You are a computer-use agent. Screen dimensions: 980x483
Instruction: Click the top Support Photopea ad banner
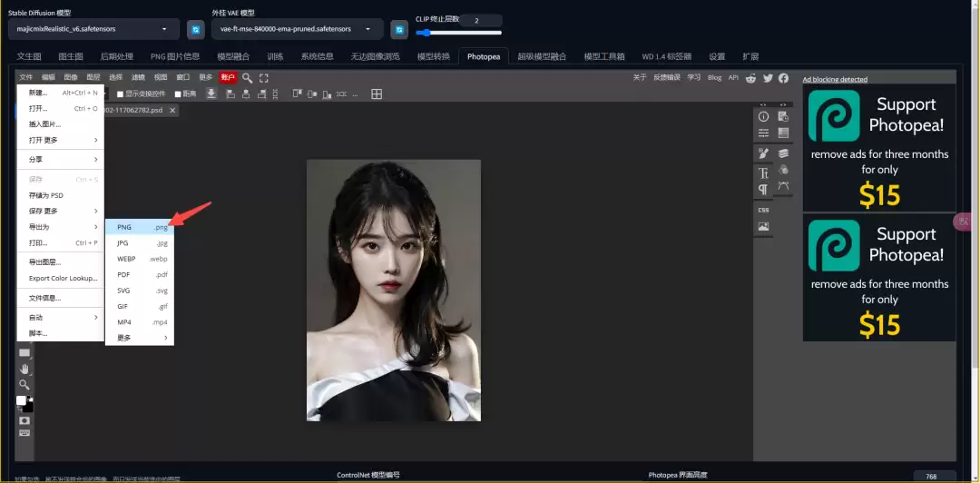[879, 148]
